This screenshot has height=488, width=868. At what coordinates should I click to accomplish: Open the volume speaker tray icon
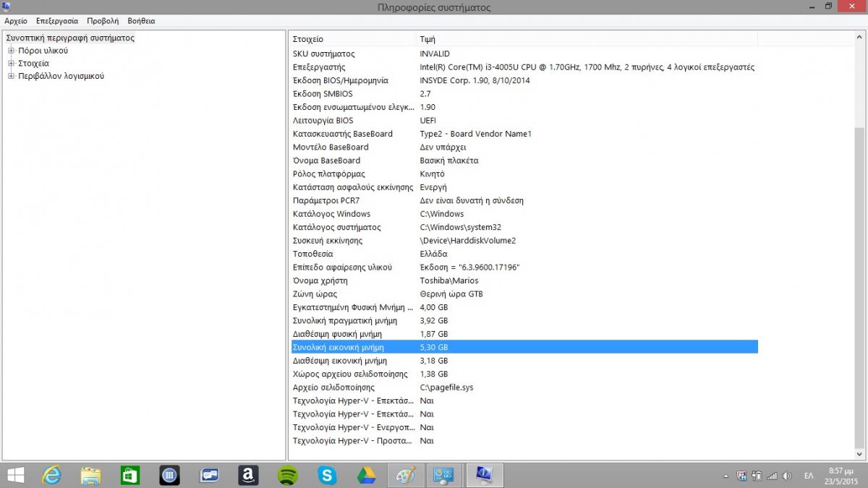point(787,476)
